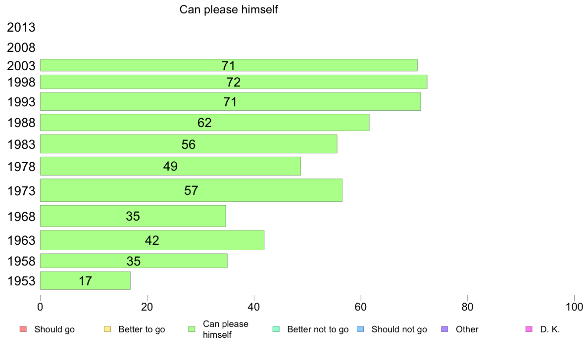Click the 2013 year axis label
This screenshot has height=364, width=588.
click(21, 27)
